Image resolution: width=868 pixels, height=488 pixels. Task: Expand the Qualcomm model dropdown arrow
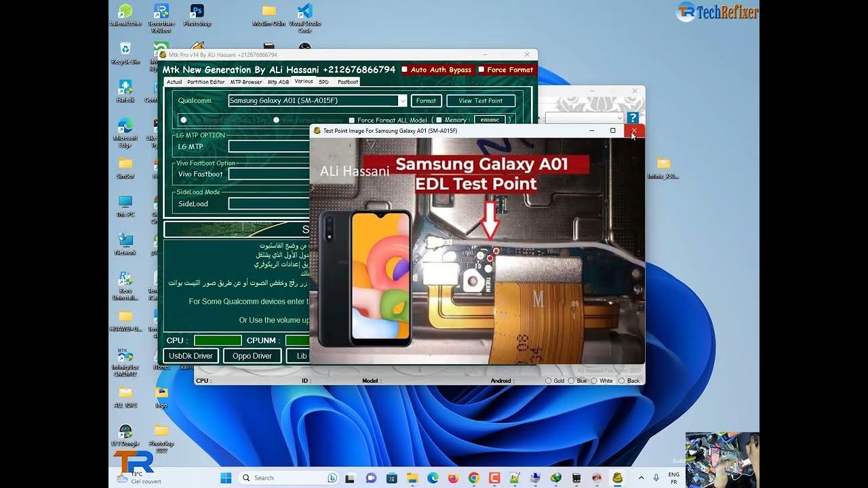pyautogui.click(x=402, y=100)
